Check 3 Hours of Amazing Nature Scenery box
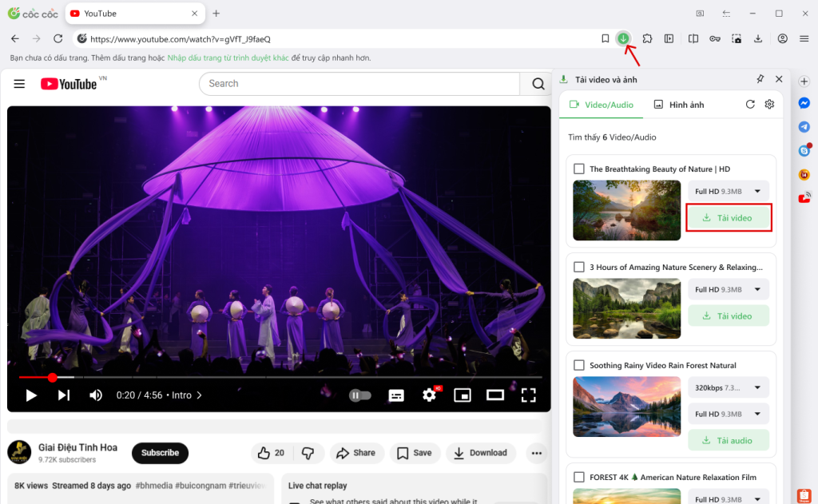 (x=578, y=267)
